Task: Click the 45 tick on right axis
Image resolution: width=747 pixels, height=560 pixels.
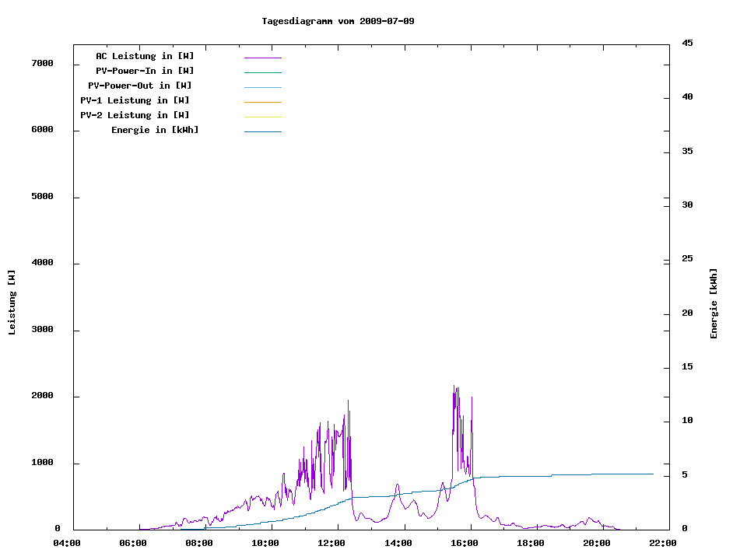Action: click(x=687, y=43)
